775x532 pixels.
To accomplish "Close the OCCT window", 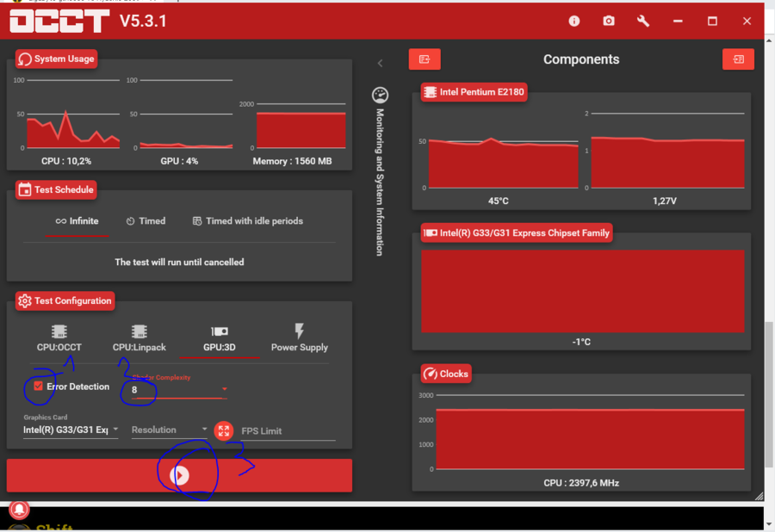I will (747, 22).
